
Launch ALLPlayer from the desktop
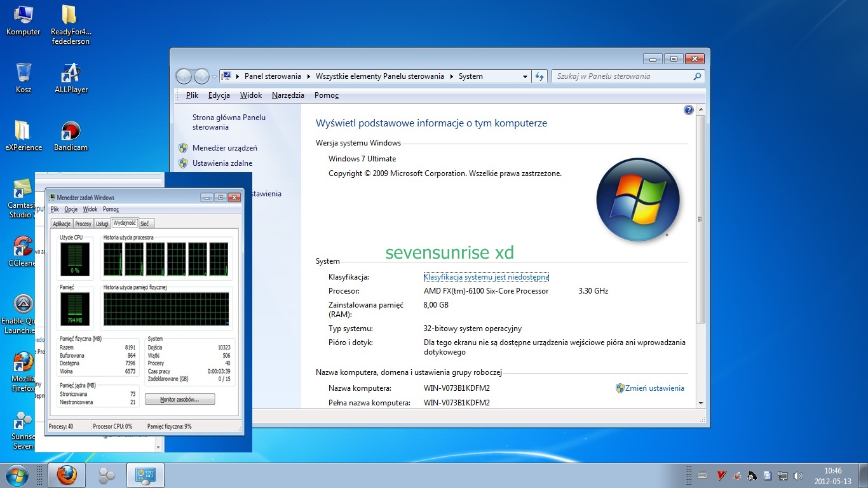point(71,78)
